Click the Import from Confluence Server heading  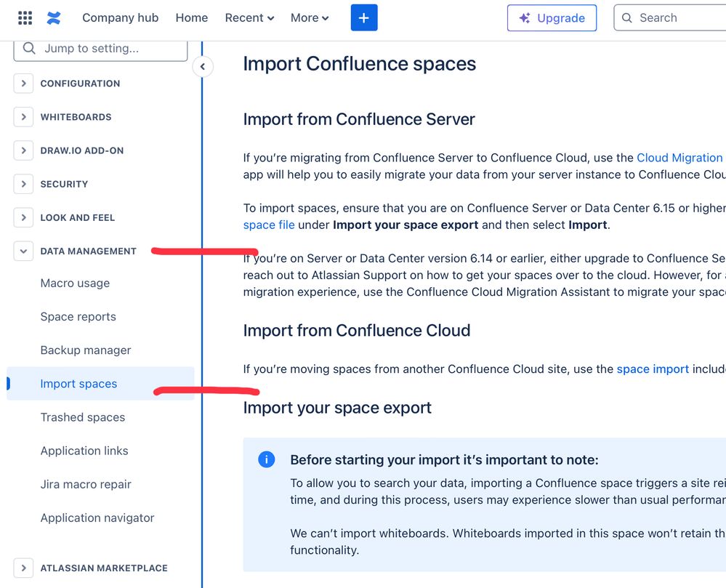pos(359,119)
